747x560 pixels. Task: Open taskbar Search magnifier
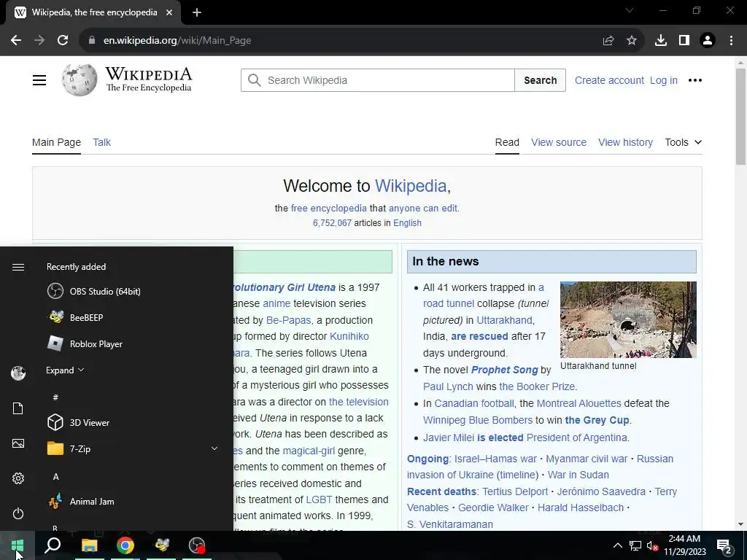pyautogui.click(x=53, y=545)
